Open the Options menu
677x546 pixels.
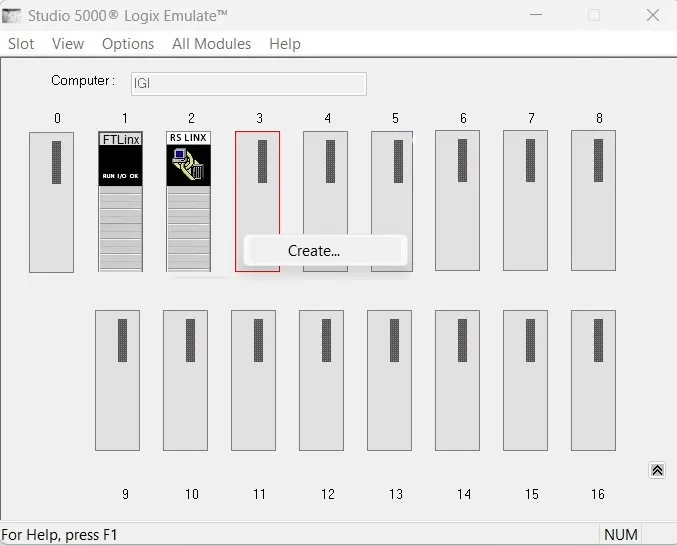(x=128, y=44)
